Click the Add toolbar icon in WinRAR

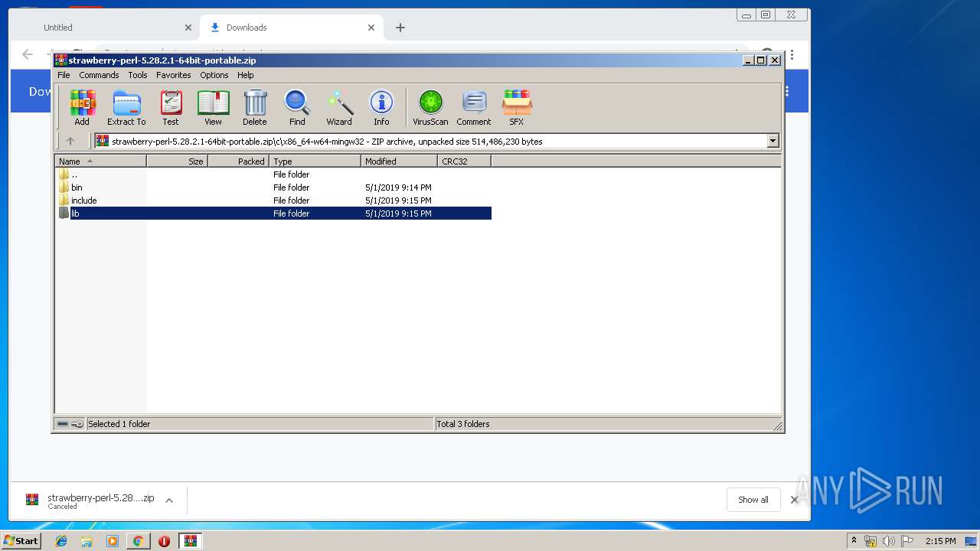click(x=82, y=107)
